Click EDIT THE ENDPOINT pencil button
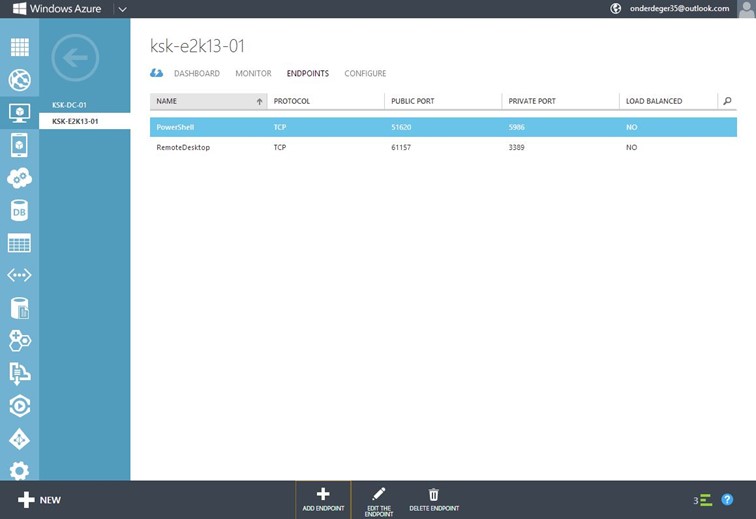Screen dimensions: 756x519 tap(379, 499)
